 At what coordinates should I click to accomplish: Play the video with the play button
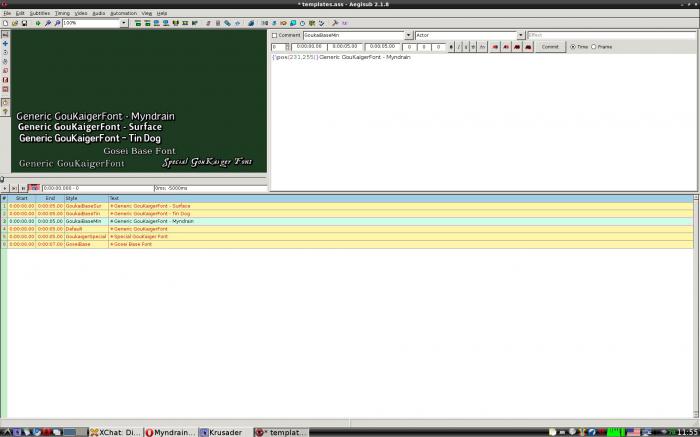[x=5, y=188]
